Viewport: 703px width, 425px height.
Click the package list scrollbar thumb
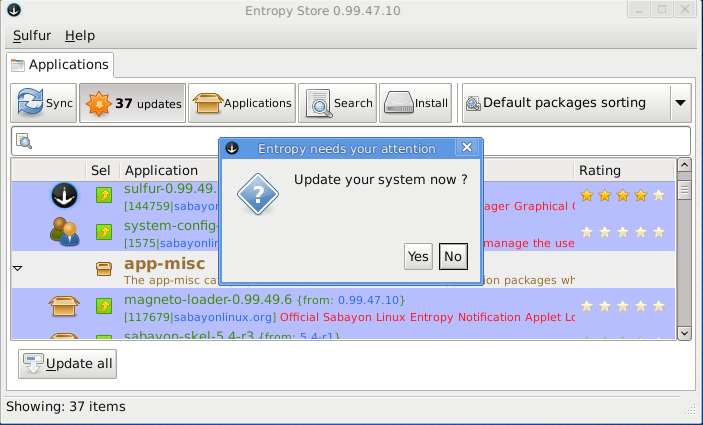(x=684, y=191)
